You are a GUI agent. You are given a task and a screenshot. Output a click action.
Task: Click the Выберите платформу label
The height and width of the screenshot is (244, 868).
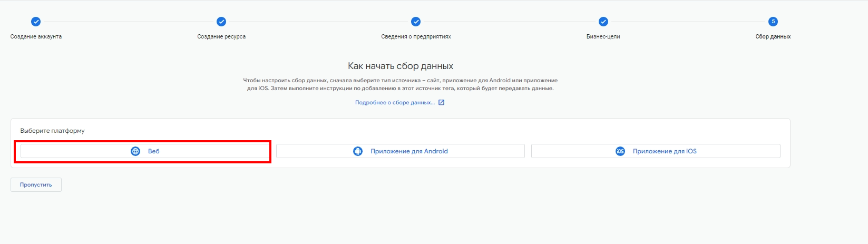pos(53,131)
